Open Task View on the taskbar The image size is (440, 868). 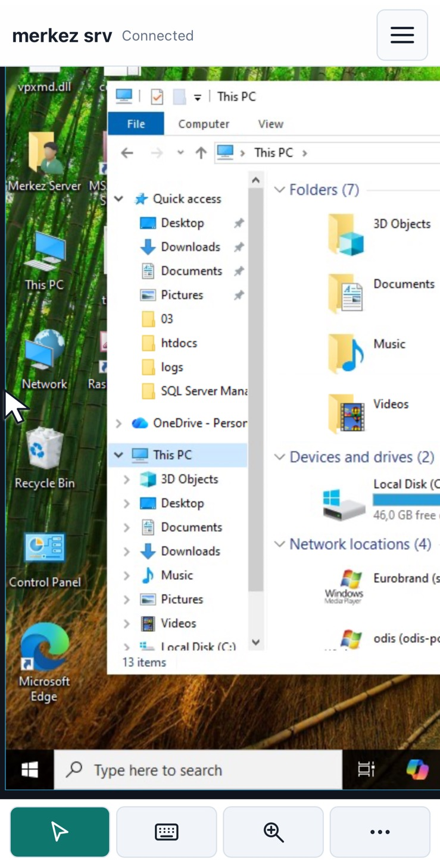(x=366, y=770)
